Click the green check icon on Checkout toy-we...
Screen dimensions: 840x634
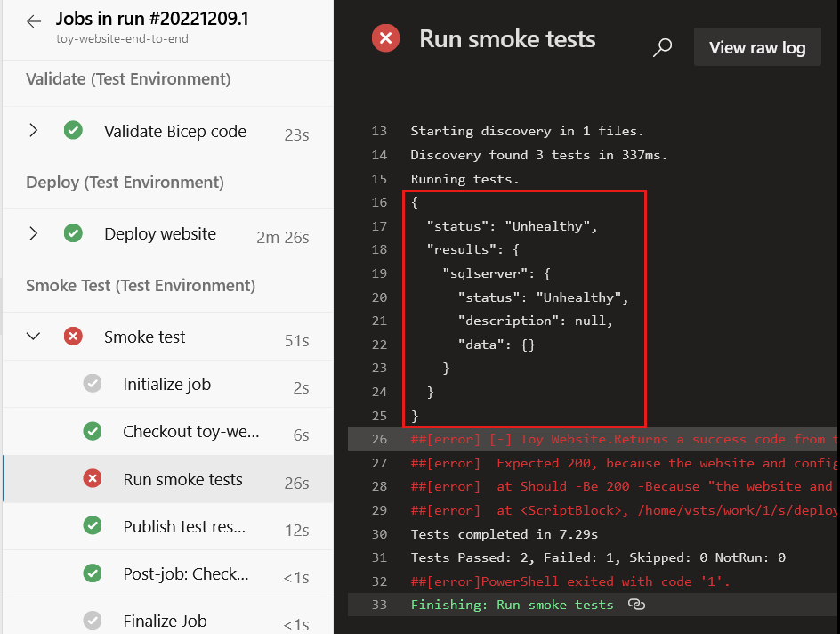tap(93, 431)
